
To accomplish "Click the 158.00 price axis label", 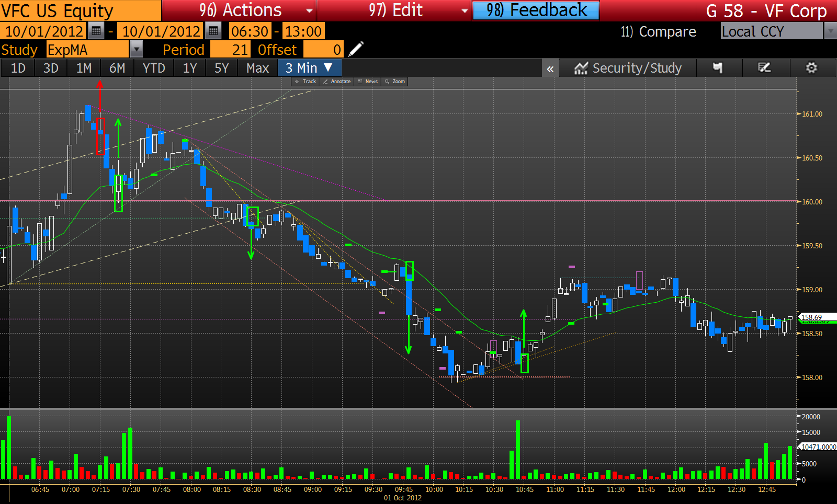I will pos(812,377).
